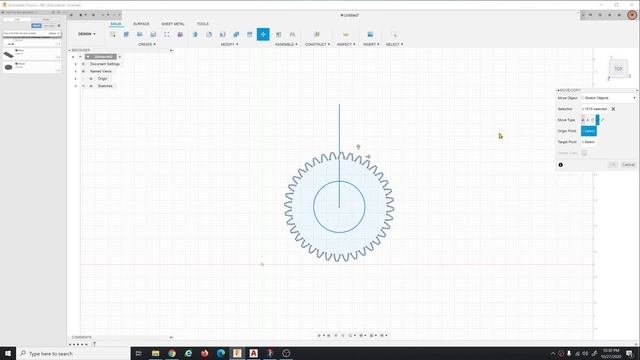The height and width of the screenshot is (360, 640).
Task: Click the Insert image icon
Action: click(x=370, y=35)
